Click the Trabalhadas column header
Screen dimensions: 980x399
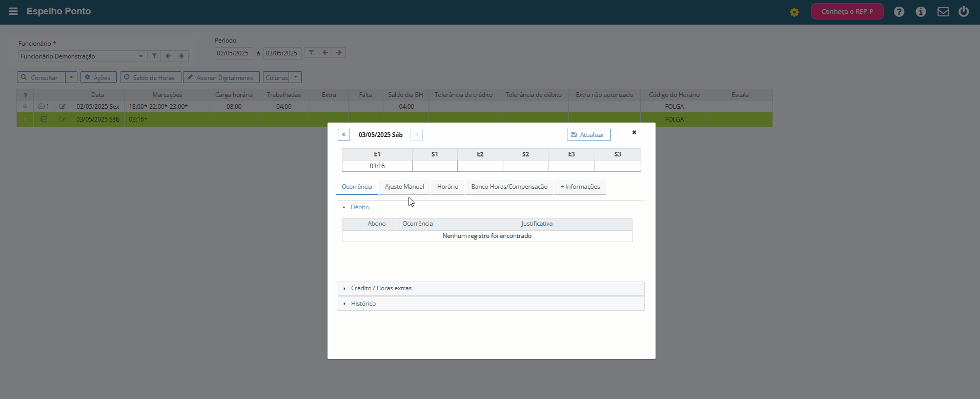[284, 95]
